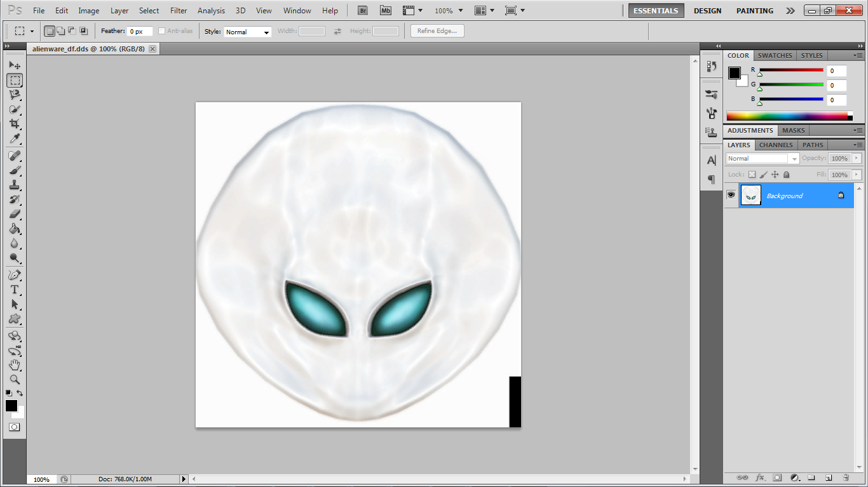The height and width of the screenshot is (487, 868).
Task: Select the 3D Object Rotate tool
Action: coord(15,336)
